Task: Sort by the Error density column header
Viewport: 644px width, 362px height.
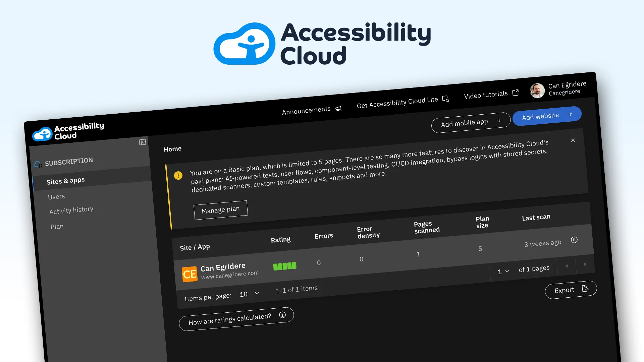Action: [x=368, y=232]
